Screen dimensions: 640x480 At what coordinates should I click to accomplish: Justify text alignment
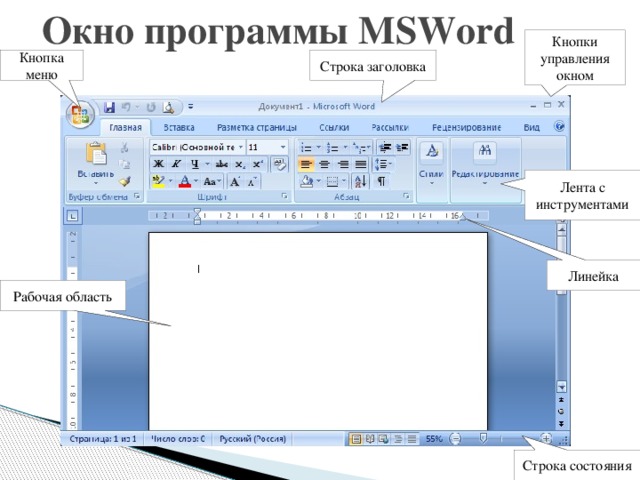361,164
